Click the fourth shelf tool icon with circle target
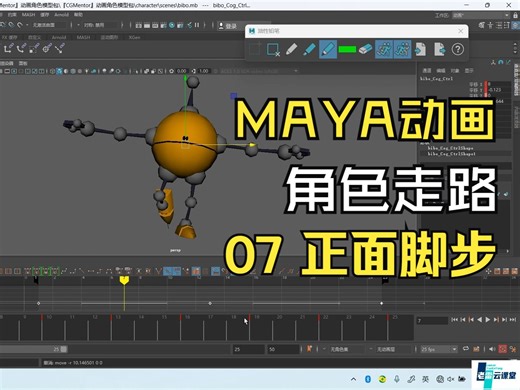The width and height of the screenshot is (520, 390). click(47, 49)
